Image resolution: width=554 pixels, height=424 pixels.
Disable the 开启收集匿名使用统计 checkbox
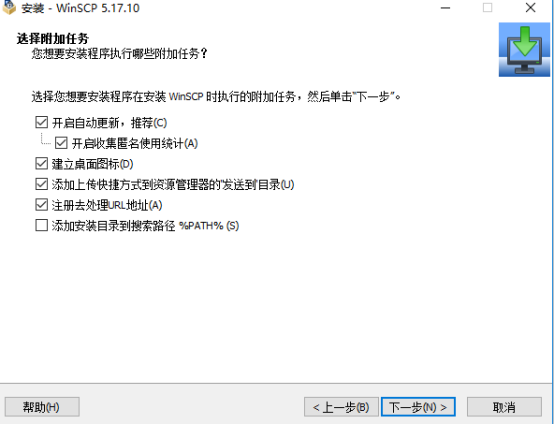coord(61,143)
